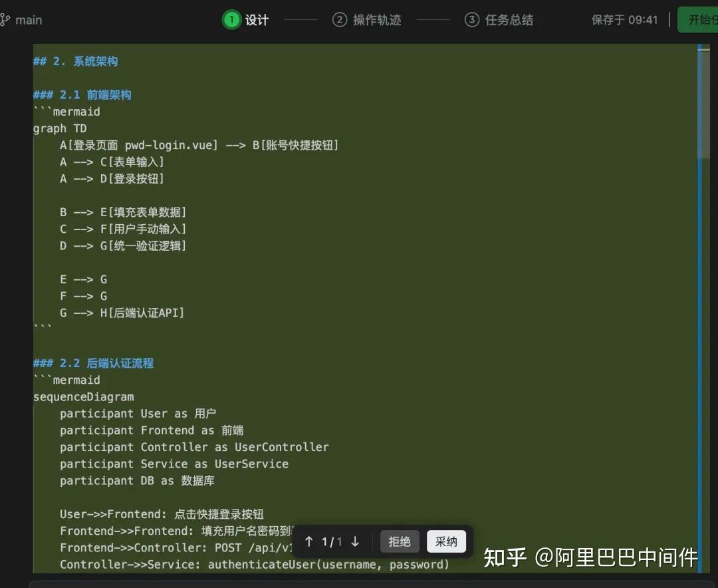
Task: Click the heading 2.1 前端架构
Action: tap(80, 94)
